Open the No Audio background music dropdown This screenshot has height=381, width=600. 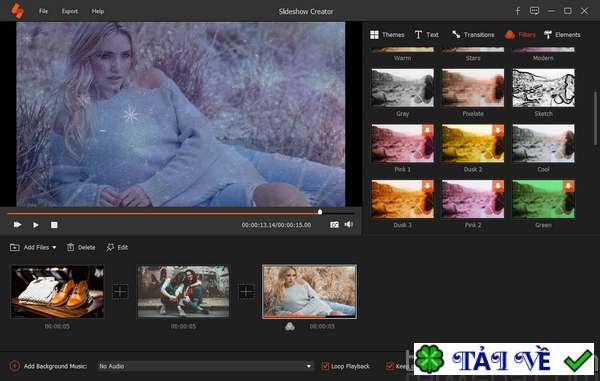tap(205, 366)
